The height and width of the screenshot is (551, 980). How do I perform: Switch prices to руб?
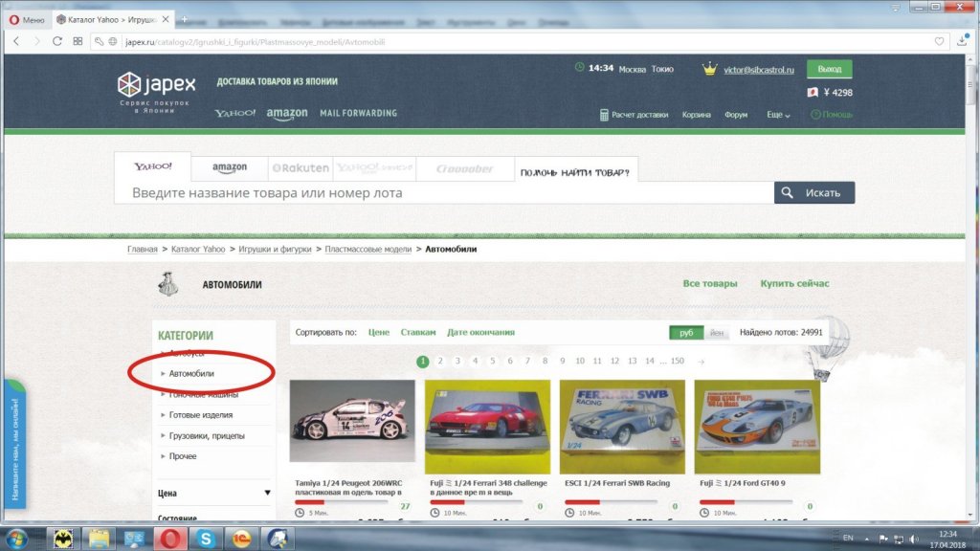(686, 333)
